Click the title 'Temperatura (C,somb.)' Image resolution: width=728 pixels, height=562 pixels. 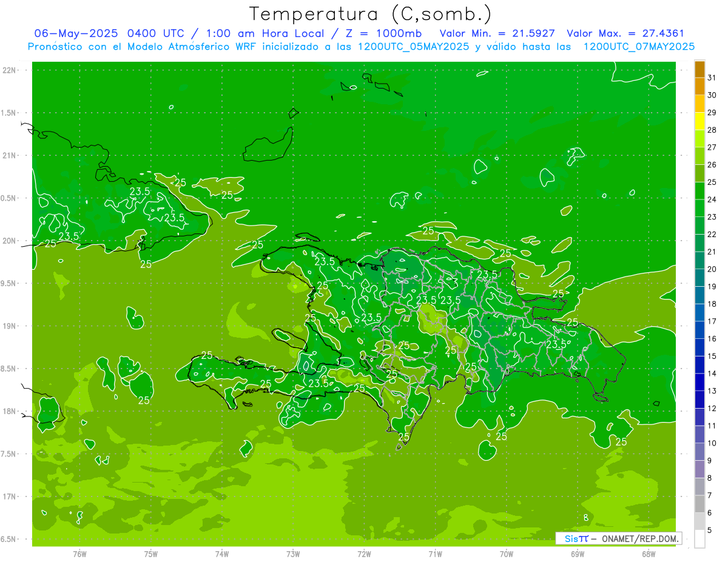(371, 14)
